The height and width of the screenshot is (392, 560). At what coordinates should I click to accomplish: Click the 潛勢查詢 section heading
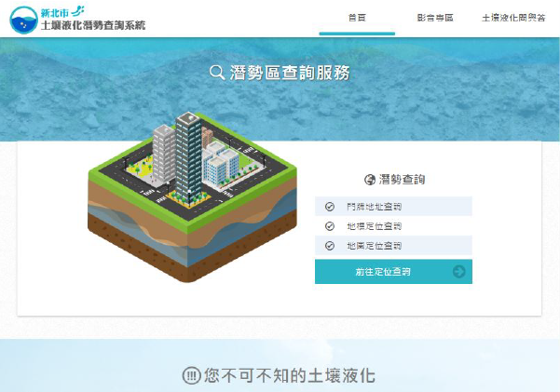tap(402, 180)
